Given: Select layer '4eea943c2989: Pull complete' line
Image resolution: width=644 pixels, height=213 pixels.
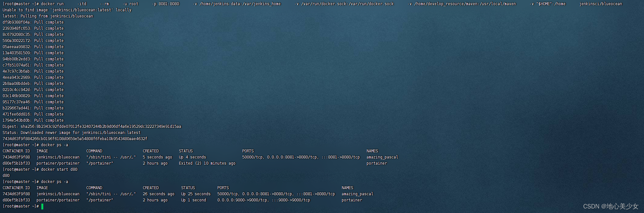Looking at the screenshot, I should pyautogui.click(x=33, y=77).
